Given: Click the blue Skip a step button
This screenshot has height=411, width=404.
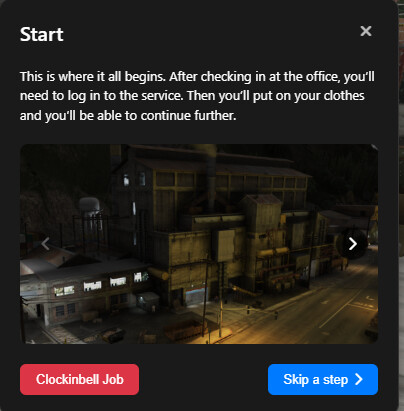Looking at the screenshot, I should pyautogui.click(x=323, y=379).
